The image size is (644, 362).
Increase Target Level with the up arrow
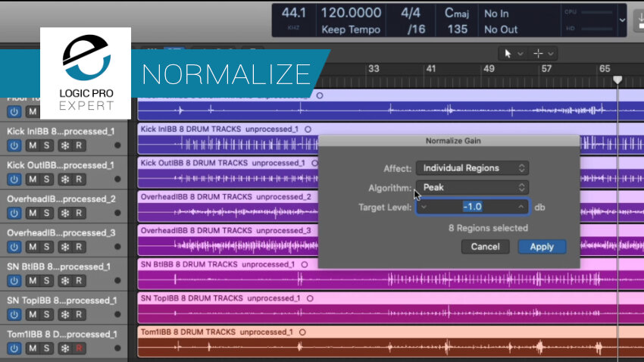click(x=521, y=207)
